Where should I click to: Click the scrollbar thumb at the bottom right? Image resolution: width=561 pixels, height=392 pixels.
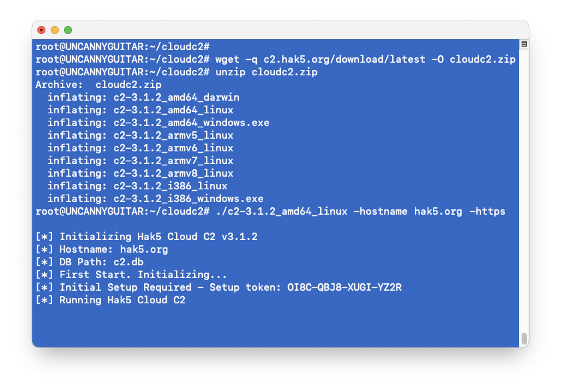(524, 337)
